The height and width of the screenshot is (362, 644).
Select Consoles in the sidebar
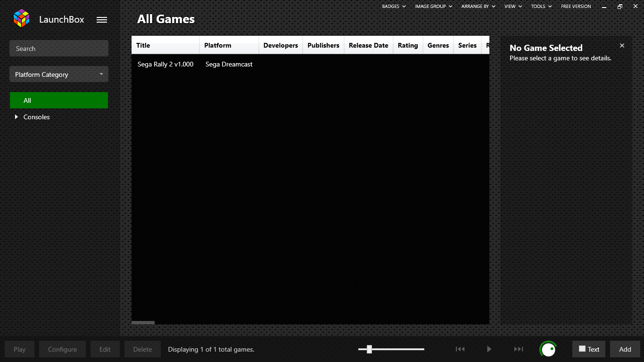coord(37,117)
